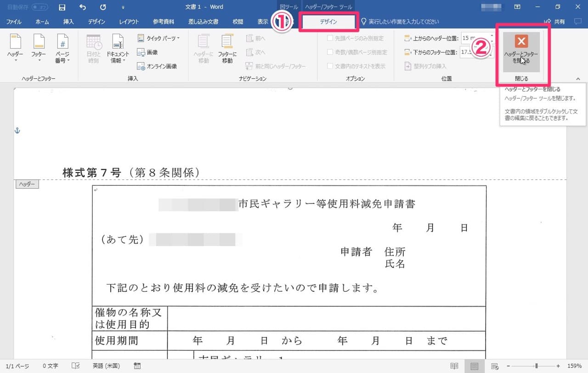
Task: Open the 参考資料 ribbon tab
Action: pos(164,22)
